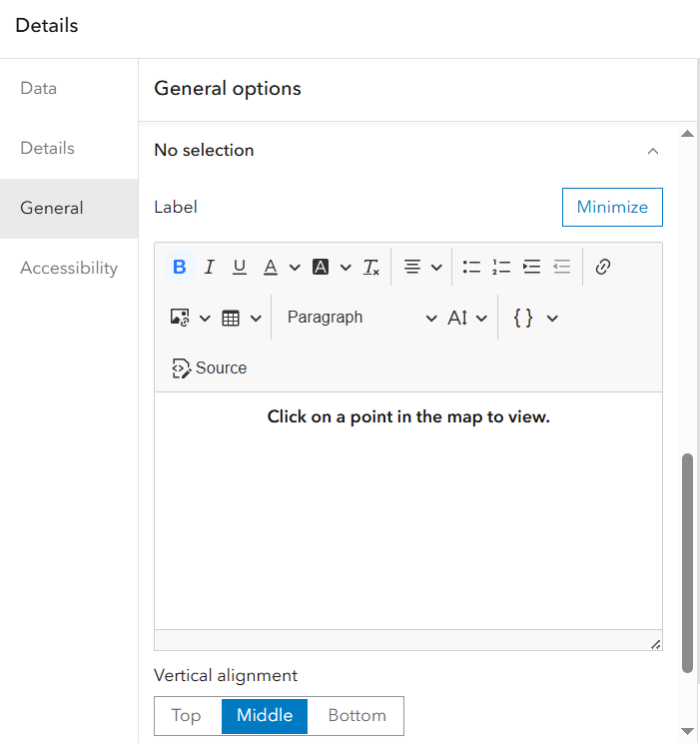700x743 pixels.
Task: Increase indent of the label text
Action: coord(531,267)
